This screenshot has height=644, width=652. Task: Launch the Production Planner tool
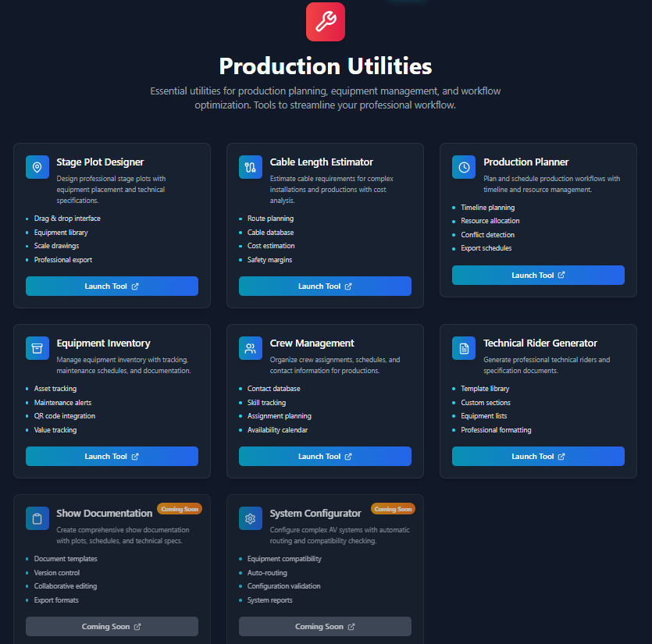pos(538,275)
